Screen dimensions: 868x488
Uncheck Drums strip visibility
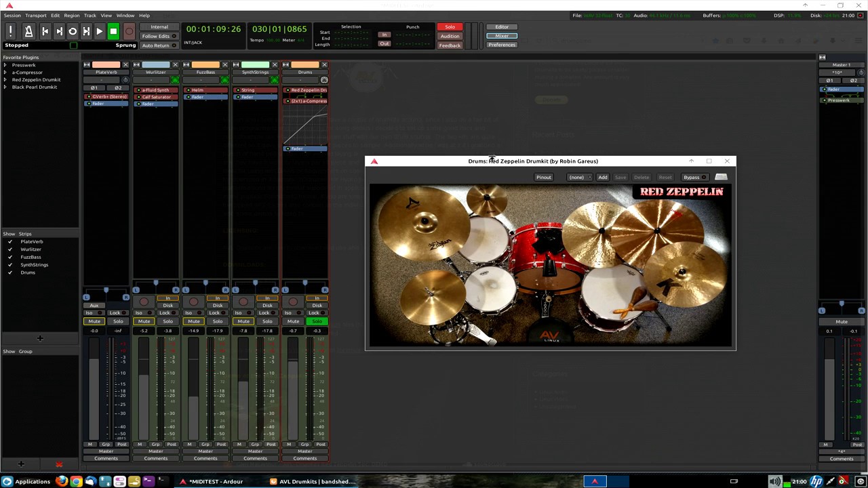pos(9,272)
